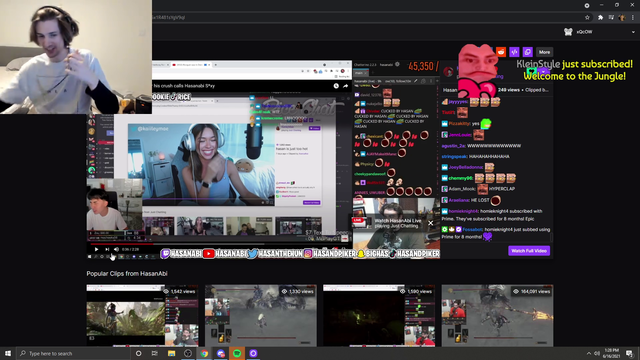Click the share arrow in embedded video
Viewport: 640px width, 360px height.
[346, 86]
